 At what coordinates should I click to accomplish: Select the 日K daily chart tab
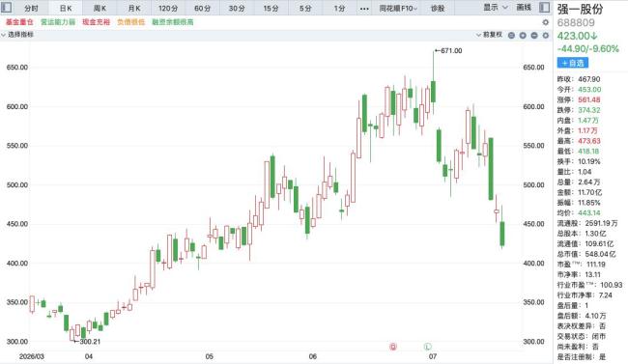[66, 8]
